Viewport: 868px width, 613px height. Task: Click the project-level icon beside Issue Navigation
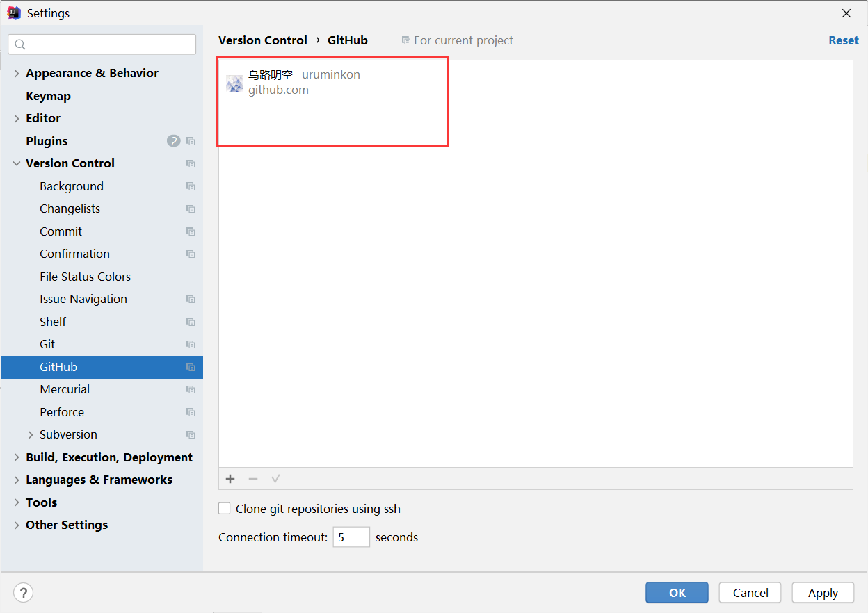point(191,300)
